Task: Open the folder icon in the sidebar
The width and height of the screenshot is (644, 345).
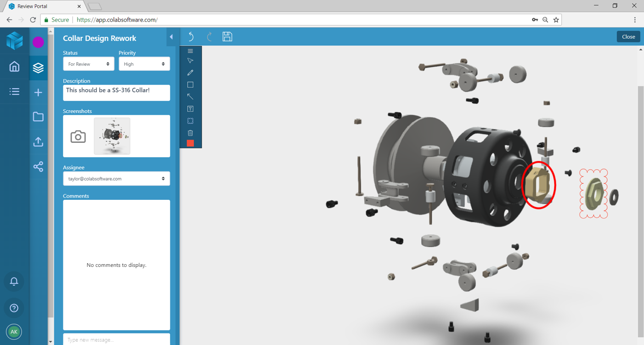Action: click(x=38, y=117)
